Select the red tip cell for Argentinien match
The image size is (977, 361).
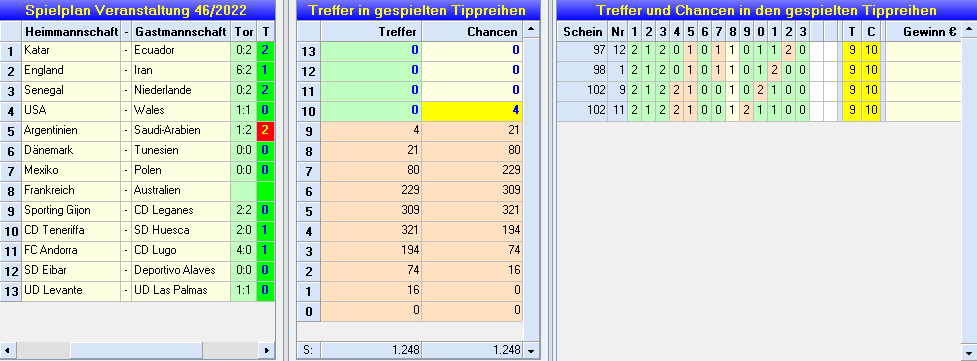click(x=266, y=130)
